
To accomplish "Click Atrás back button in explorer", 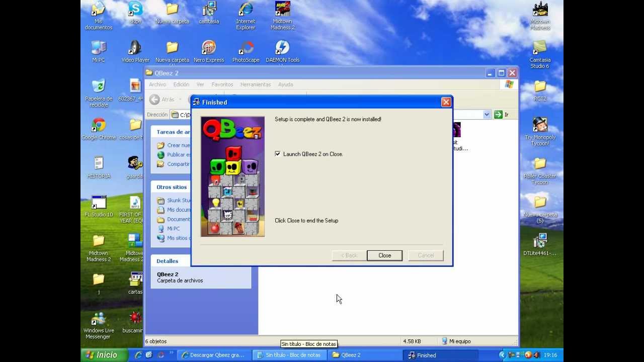I will (x=162, y=100).
